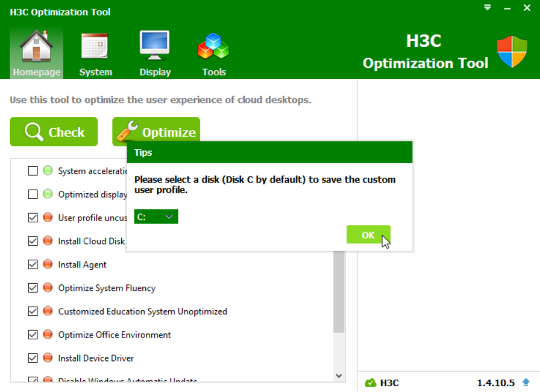Click green status dot beside System acceleration

pyautogui.click(x=48, y=170)
